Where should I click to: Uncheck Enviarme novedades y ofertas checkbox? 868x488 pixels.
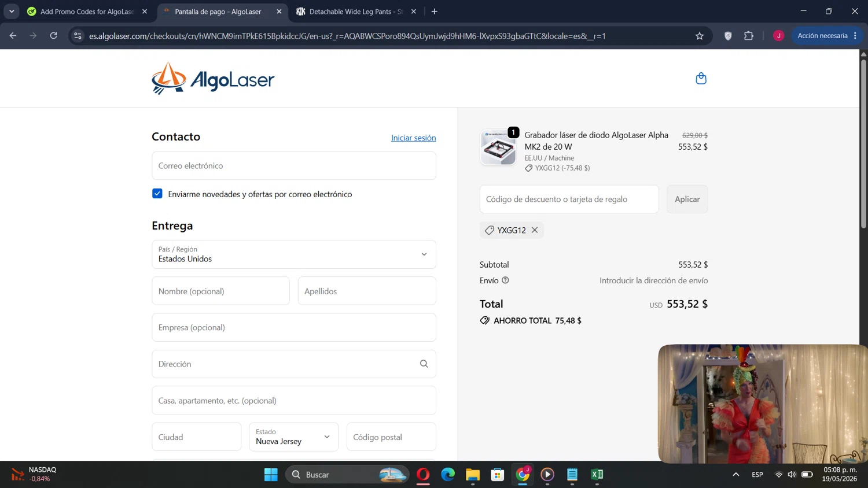157,194
